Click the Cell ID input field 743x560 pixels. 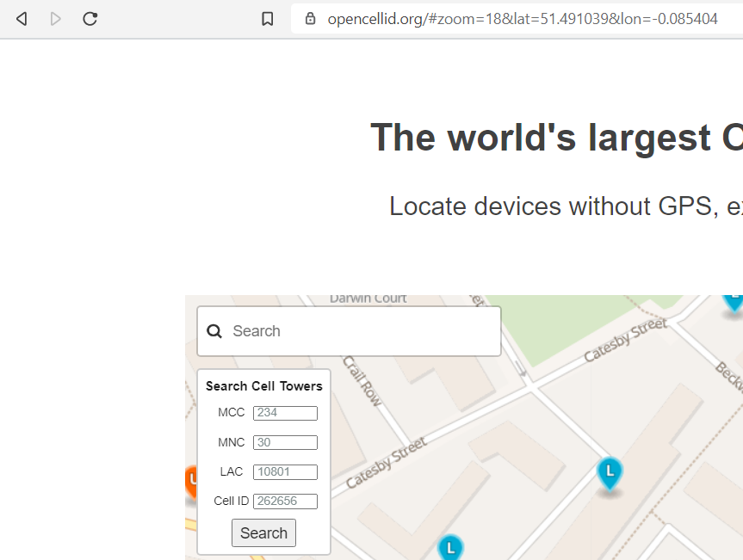(285, 502)
